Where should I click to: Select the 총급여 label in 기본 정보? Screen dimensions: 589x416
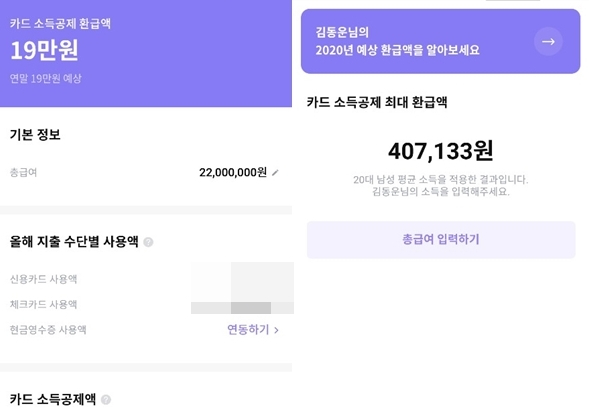pos(23,172)
